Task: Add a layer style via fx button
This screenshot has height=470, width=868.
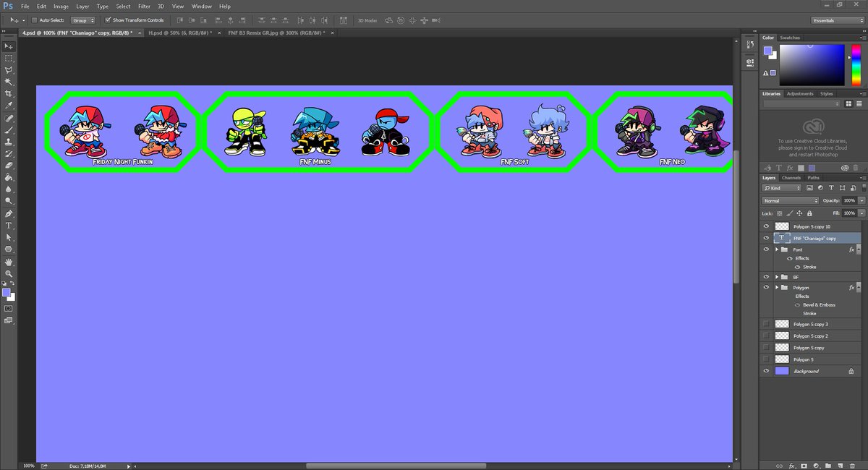Action: click(x=792, y=465)
